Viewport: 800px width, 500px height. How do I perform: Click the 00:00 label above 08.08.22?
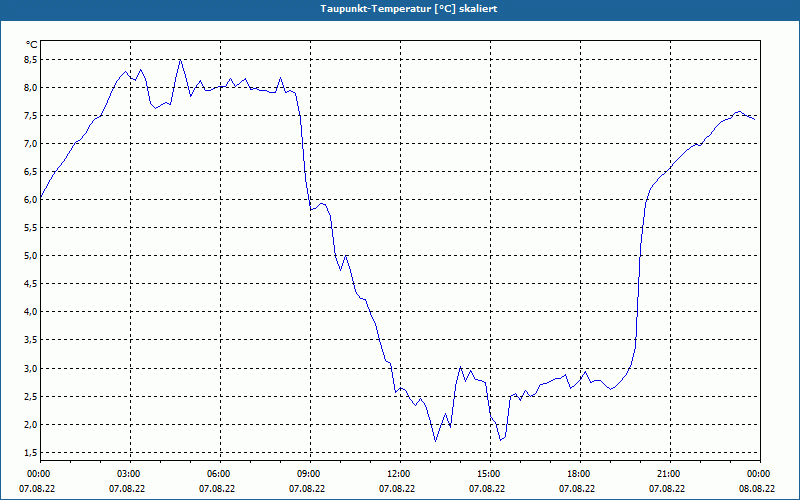point(760,474)
